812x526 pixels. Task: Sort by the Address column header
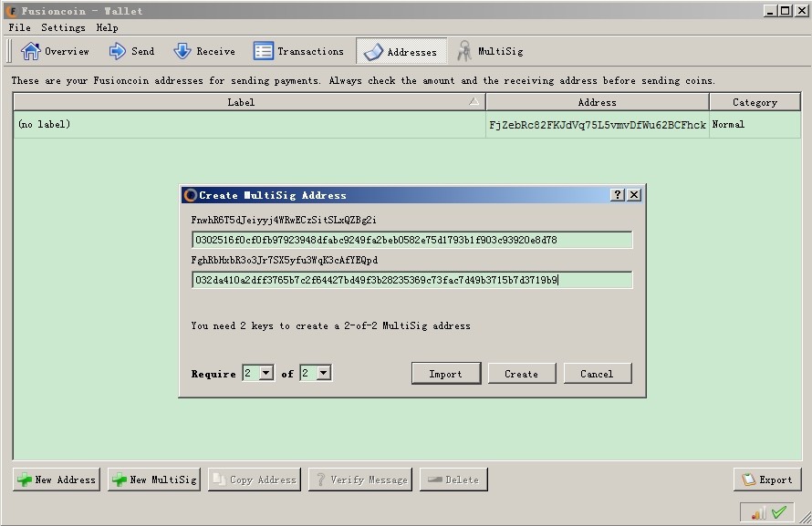coord(597,102)
